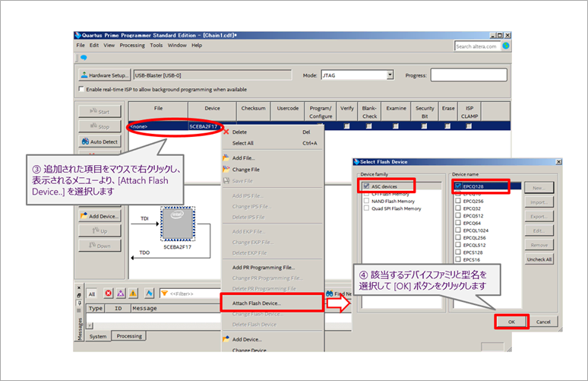
Task: Click OK in Select Flash Device
Action: click(511, 322)
